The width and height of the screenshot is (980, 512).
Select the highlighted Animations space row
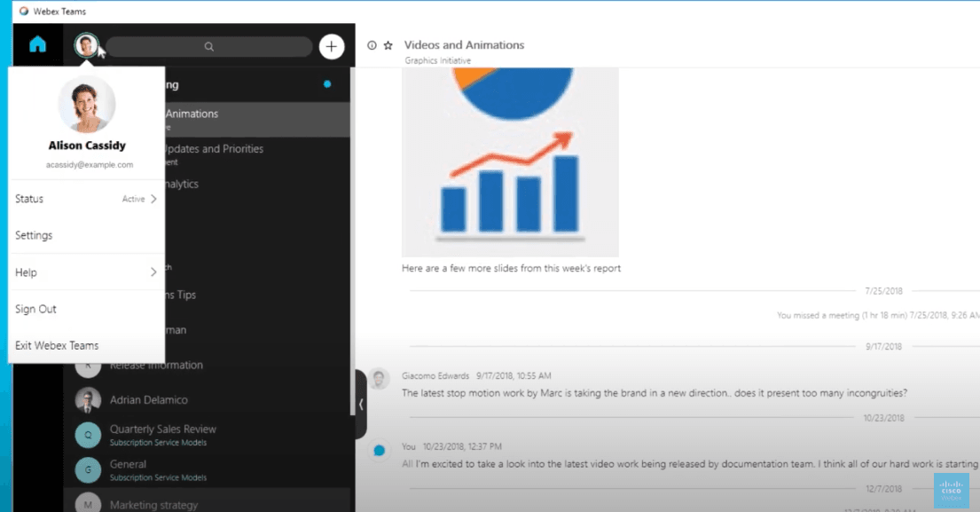257,120
